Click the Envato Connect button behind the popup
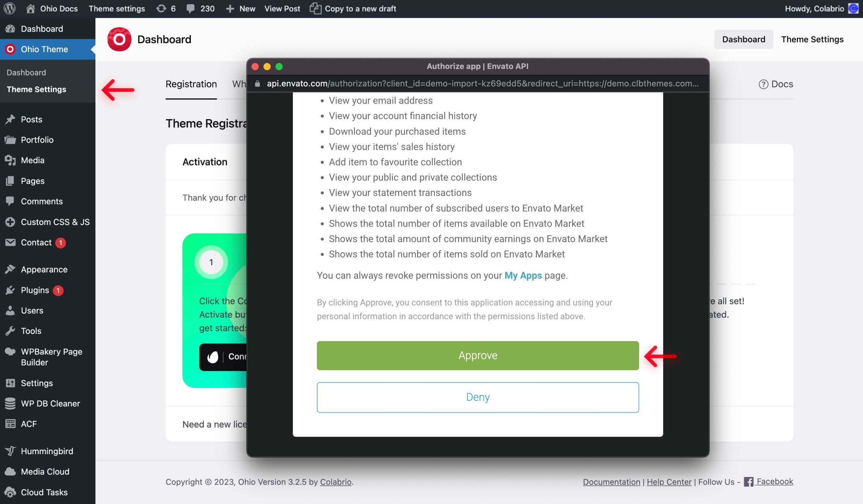 click(223, 357)
